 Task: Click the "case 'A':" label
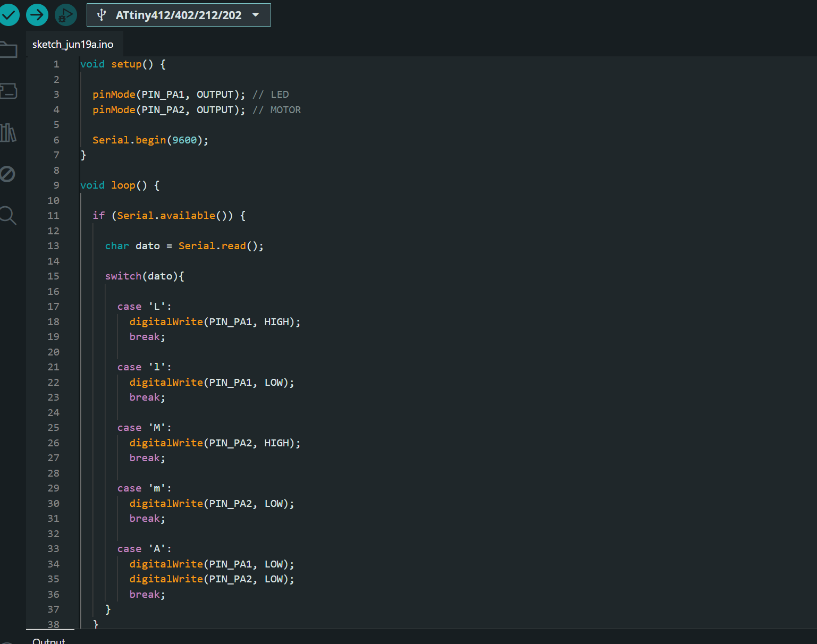(x=145, y=549)
